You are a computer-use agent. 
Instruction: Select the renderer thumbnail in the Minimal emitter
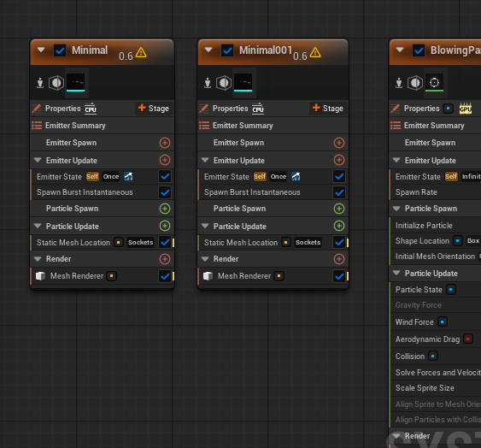coord(75,82)
